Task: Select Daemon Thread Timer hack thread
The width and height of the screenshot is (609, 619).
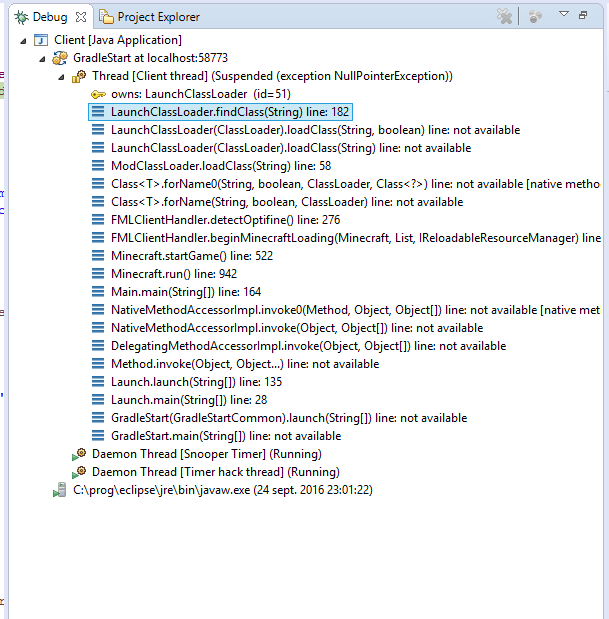Action: tap(204, 472)
